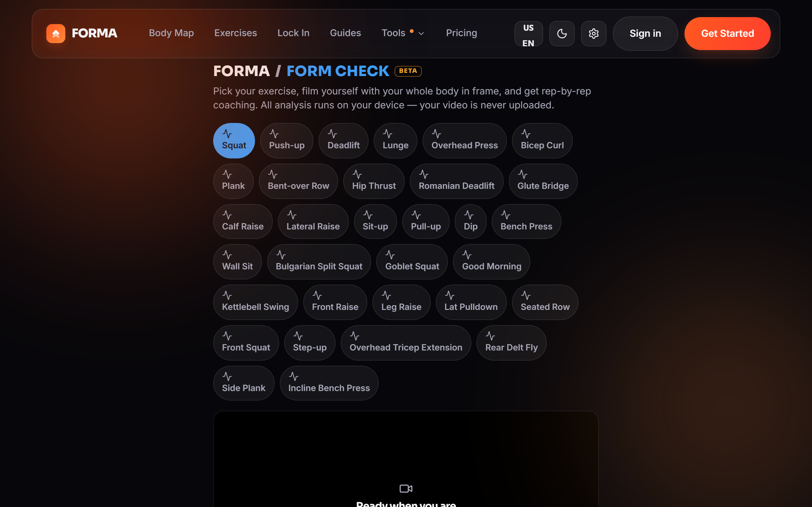812x507 pixels.
Task: Click the camera icon in video area
Action: coord(406,488)
